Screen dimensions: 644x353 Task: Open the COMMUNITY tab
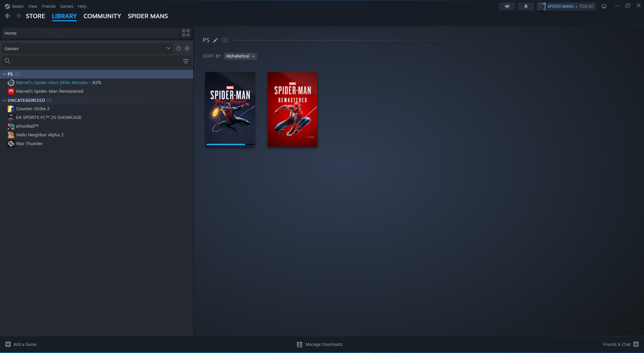102,16
